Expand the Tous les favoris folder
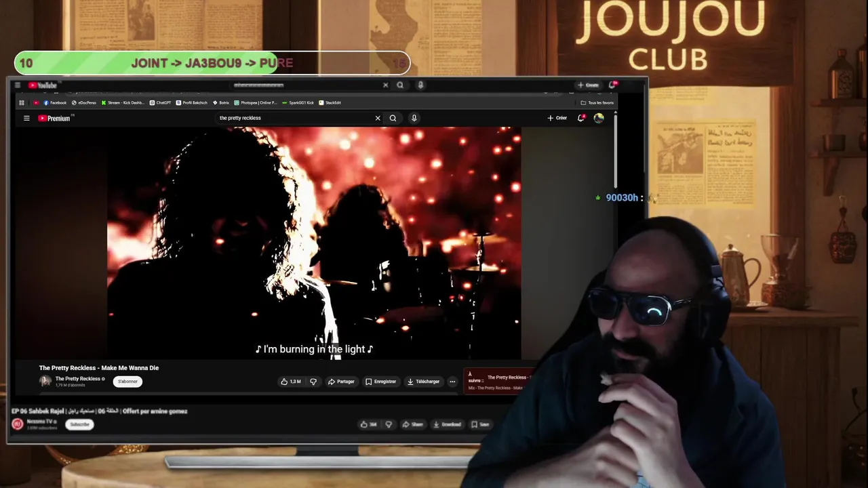Image resolution: width=868 pixels, height=488 pixels. [x=597, y=103]
